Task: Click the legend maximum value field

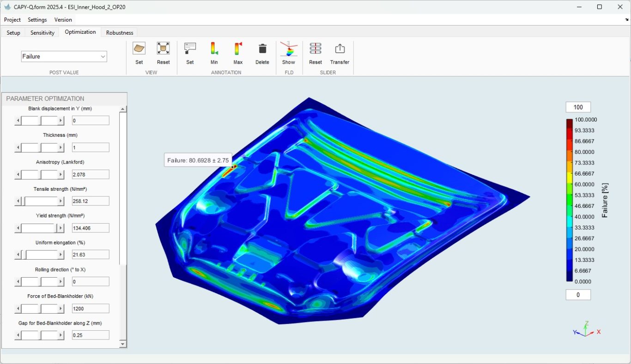Action: coord(578,107)
